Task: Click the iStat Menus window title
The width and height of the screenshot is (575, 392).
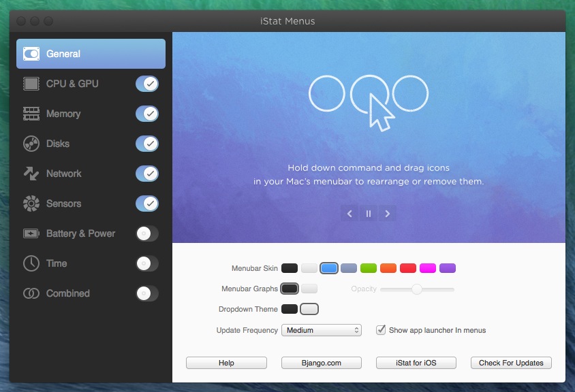Action: coord(287,21)
